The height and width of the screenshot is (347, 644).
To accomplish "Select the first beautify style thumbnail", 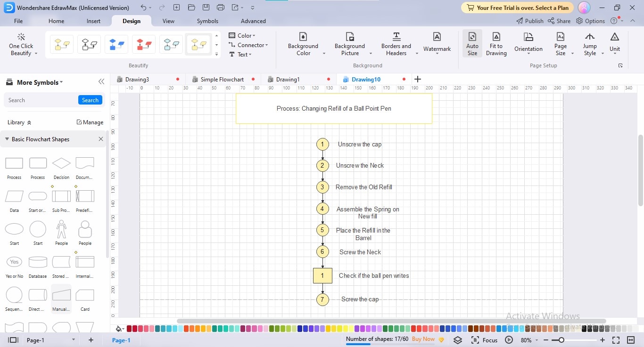I will [62, 44].
